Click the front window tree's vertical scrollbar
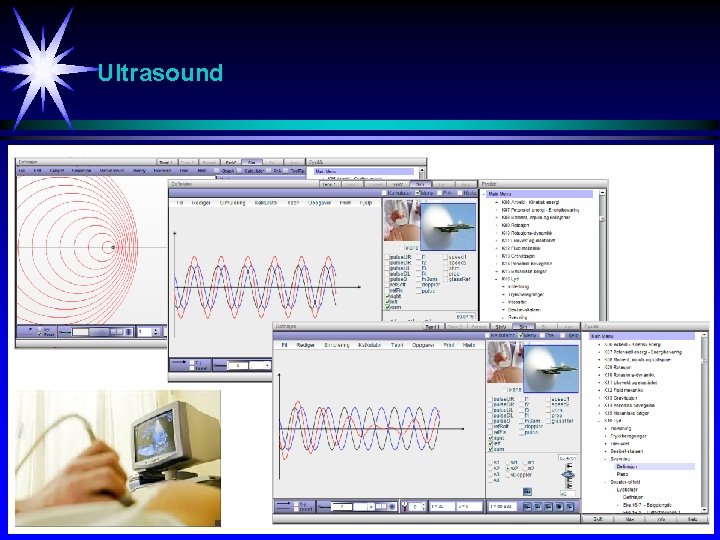 coord(704,422)
